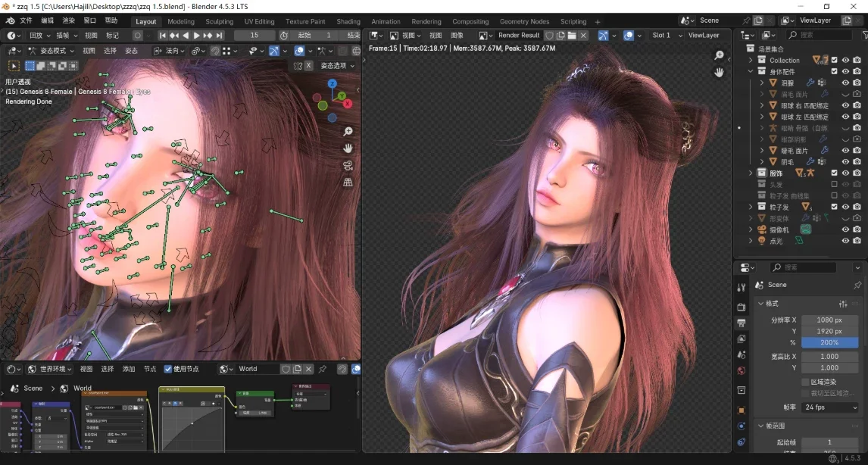Image resolution: width=868 pixels, height=465 pixels.
Task: Open the 法向 orientation dropdown
Action: coord(170,51)
